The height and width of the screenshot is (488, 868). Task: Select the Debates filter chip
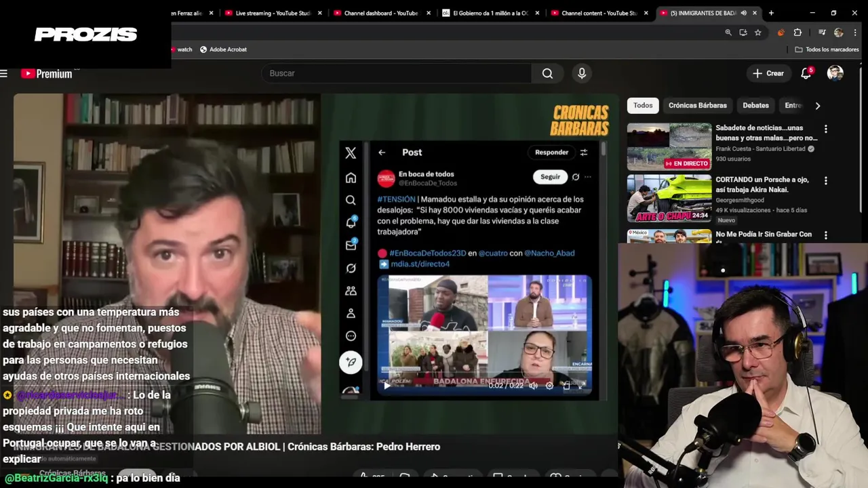(755, 105)
